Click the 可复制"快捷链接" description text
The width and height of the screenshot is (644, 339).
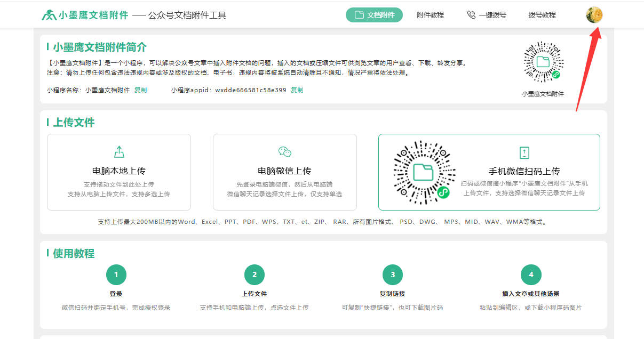point(392,308)
